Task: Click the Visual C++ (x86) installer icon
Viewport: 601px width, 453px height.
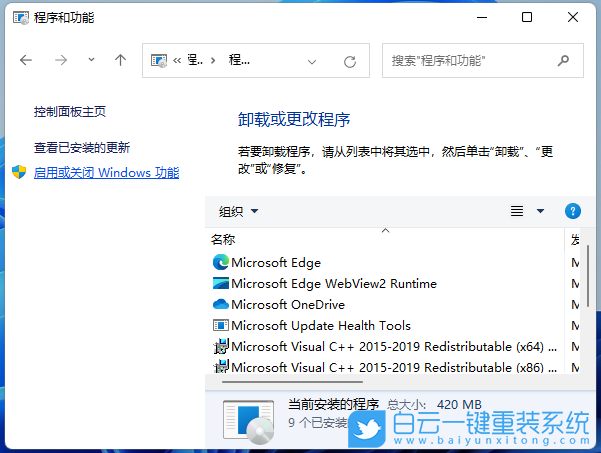Action: tap(221, 366)
